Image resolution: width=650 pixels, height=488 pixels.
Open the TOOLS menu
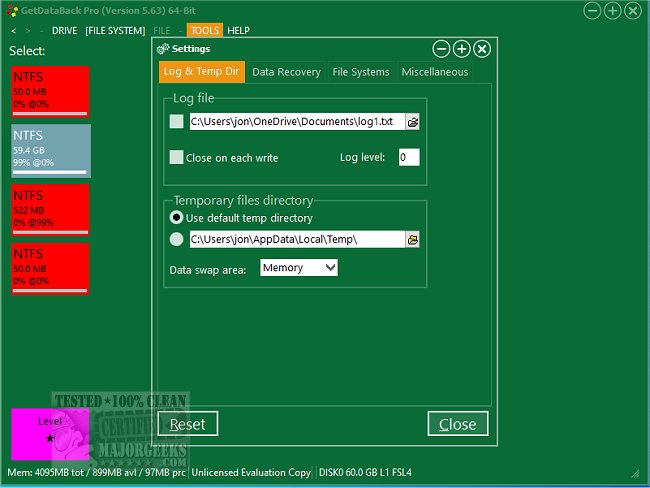205,30
